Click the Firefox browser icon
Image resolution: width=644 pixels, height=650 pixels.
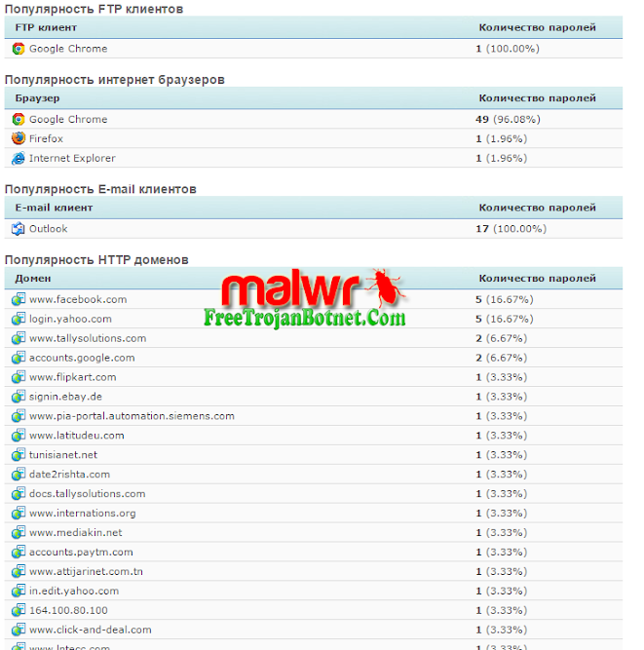pos(19,138)
